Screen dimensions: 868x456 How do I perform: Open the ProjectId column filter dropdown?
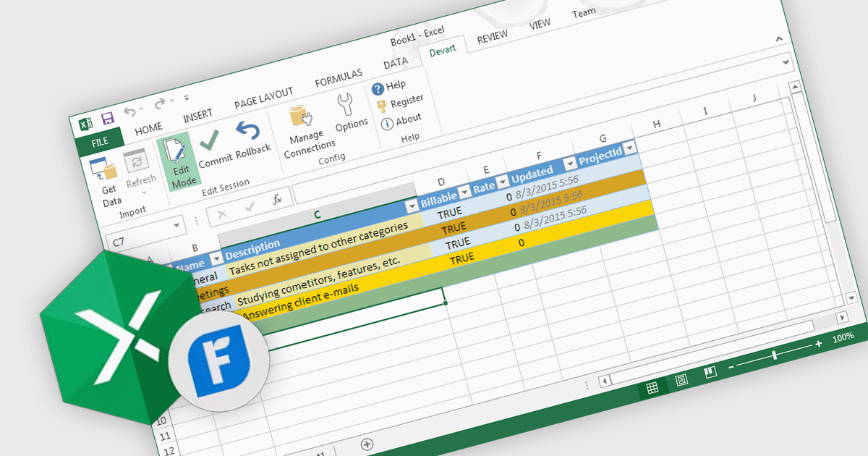coord(630,148)
